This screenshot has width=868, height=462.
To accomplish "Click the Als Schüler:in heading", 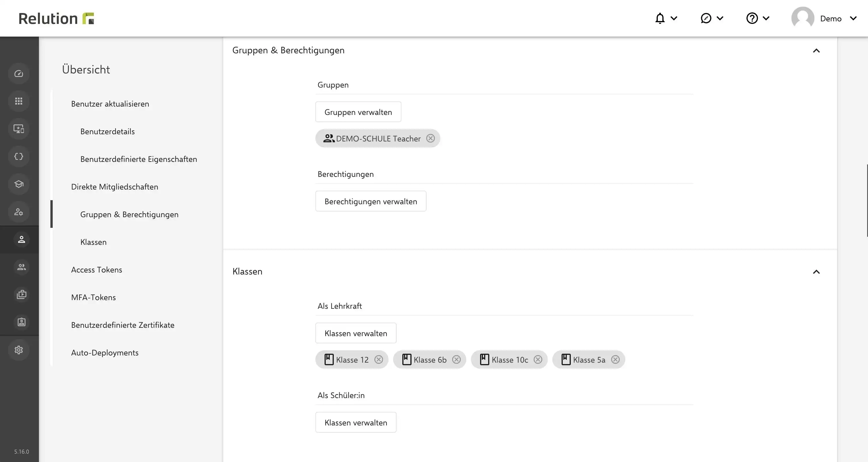I will 341,395.
